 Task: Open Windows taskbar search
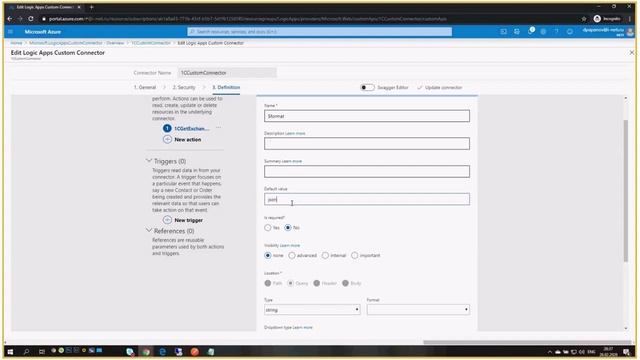point(27,351)
